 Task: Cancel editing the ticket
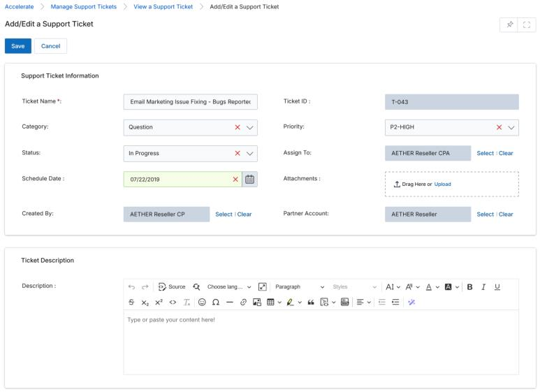coord(50,46)
